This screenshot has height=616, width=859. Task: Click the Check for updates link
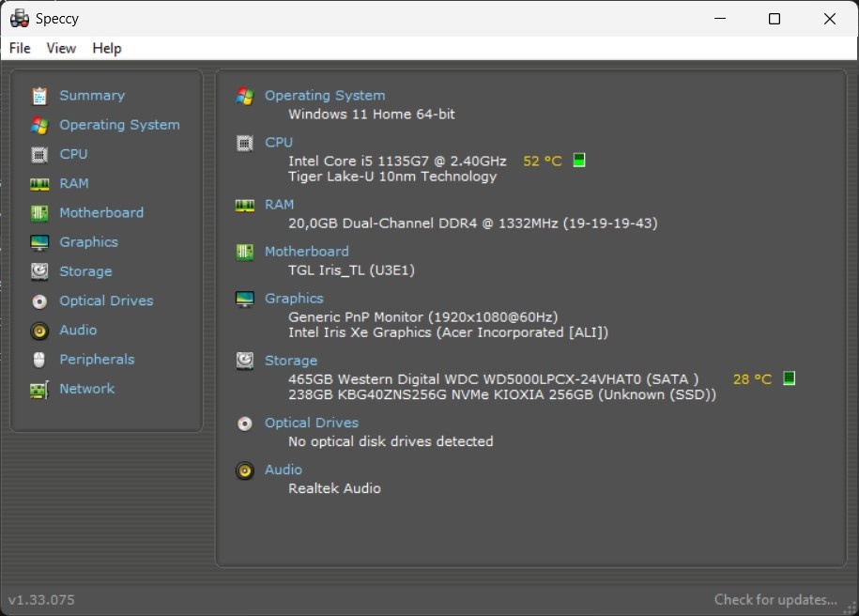click(775, 599)
